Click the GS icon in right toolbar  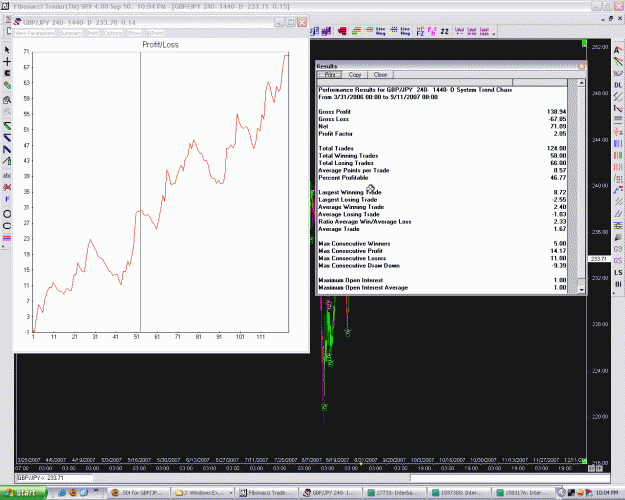(618, 260)
